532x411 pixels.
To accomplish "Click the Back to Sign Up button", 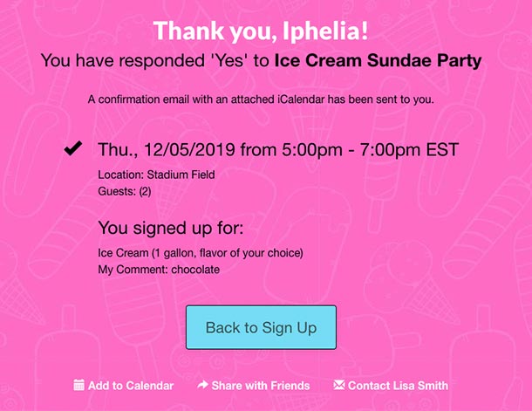I will pyautogui.click(x=262, y=327).
